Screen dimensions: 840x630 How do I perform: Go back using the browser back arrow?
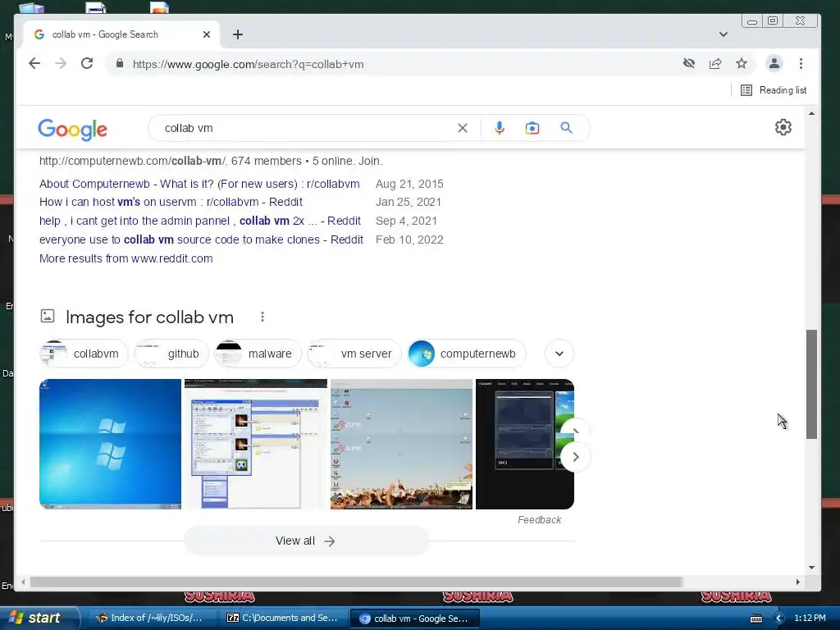click(34, 64)
